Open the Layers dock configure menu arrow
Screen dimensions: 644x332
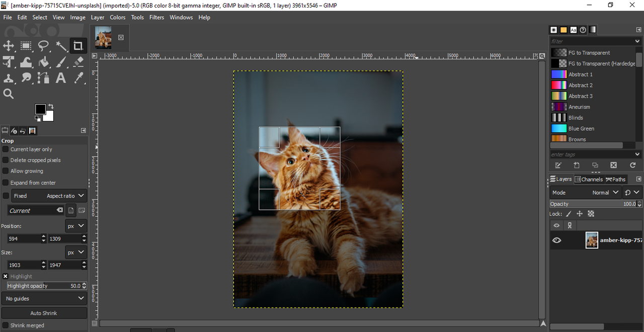(x=638, y=179)
